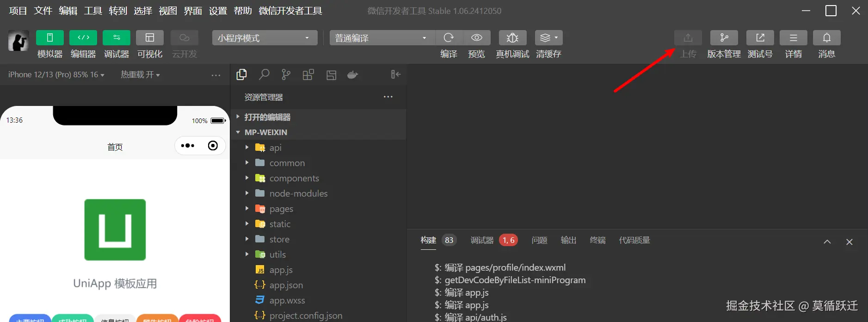Toggle the 调试器 debugger panel button
The width and height of the screenshot is (868, 322).
tap(117, 37)
